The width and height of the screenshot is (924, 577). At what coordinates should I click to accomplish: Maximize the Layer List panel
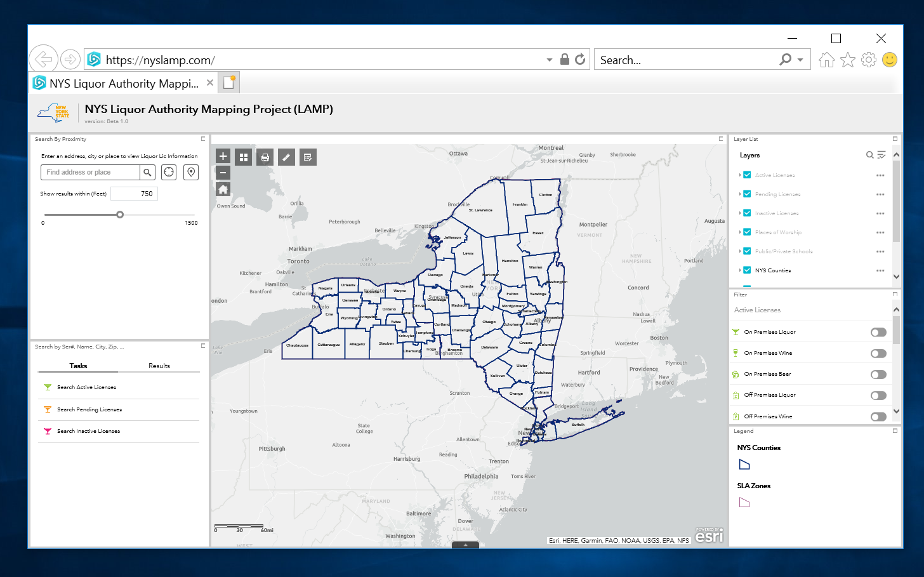[x=895, y=139]
